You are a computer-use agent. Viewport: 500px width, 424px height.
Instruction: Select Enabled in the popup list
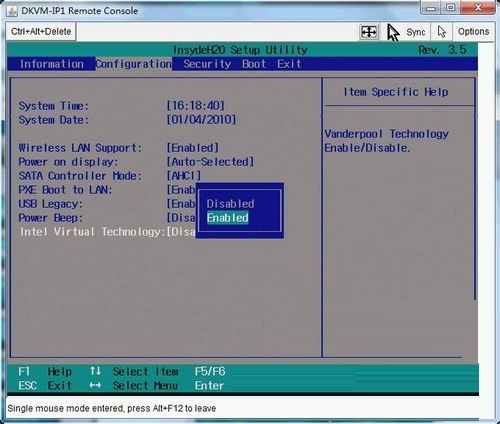[x=228, y=218]
